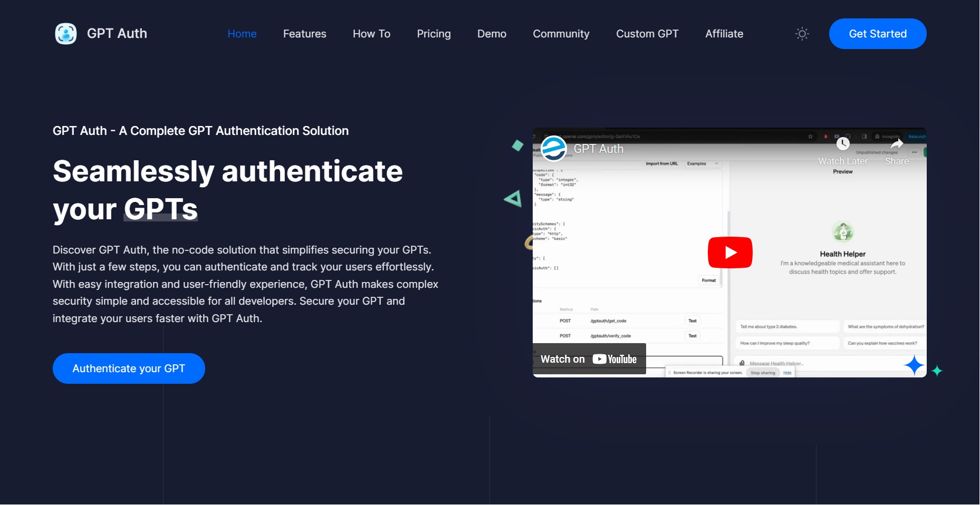980x505 pixels.
Task: Click the Watch Later clock icon
Action: click(x=843, y=143)
